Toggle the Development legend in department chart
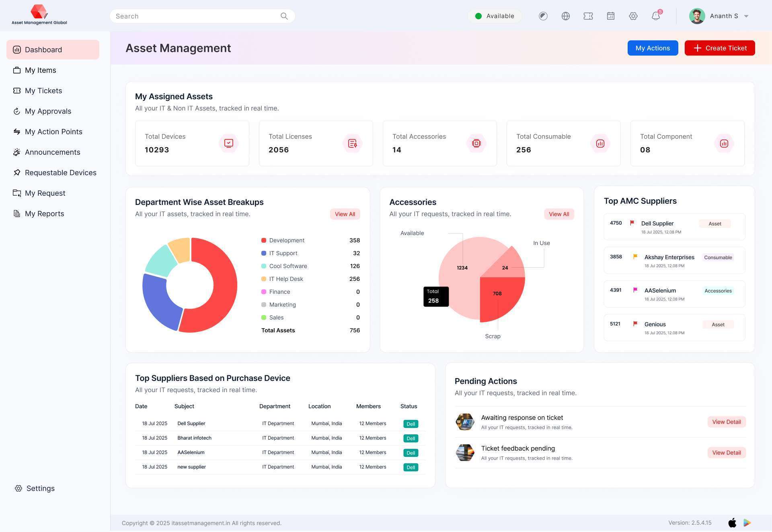Image resolution: width=772 pixels, height=532 pixels. [x=286, y=240]
